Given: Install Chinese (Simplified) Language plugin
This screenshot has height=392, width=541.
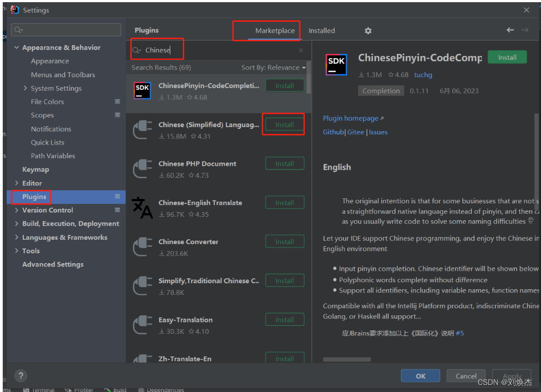Looking at the screenshot, I should coord(285,125).
